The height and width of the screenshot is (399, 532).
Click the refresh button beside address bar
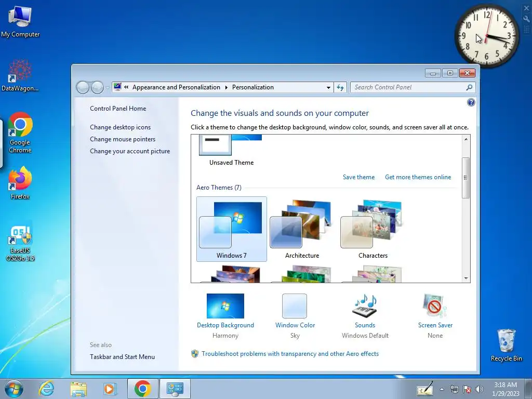point(340,87)
